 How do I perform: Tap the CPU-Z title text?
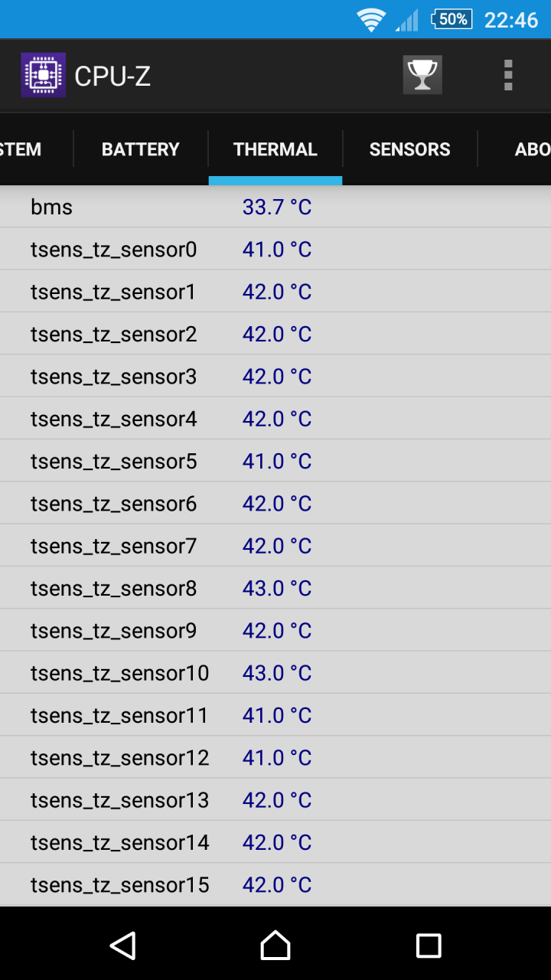tap(112, 76)
